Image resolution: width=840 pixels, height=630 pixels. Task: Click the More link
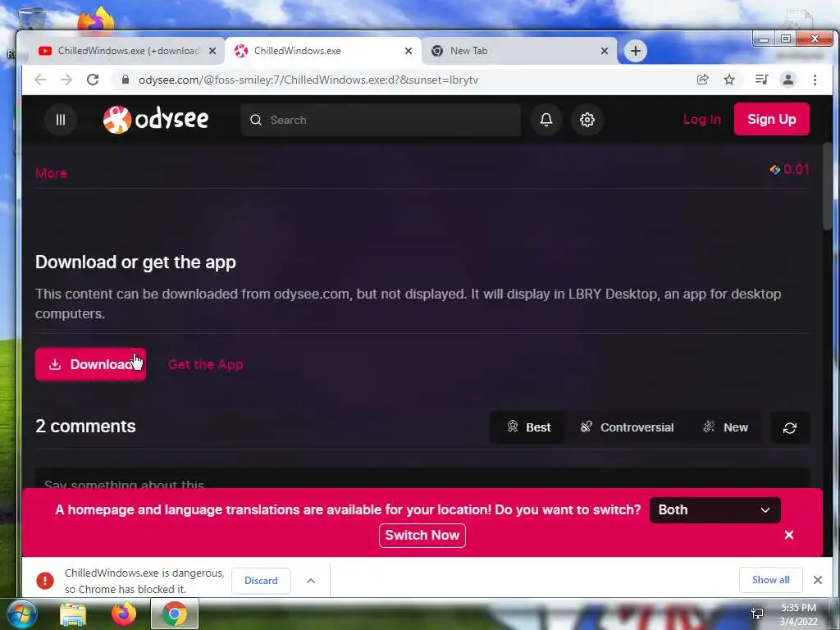[x=51, y=173]
